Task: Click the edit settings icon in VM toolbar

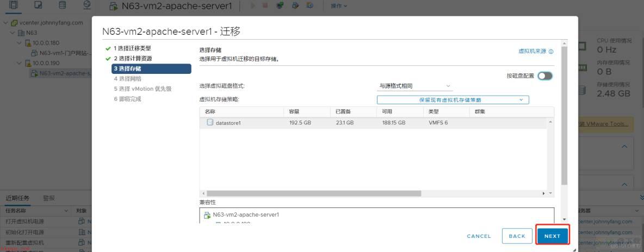Action: click(295, 6)
